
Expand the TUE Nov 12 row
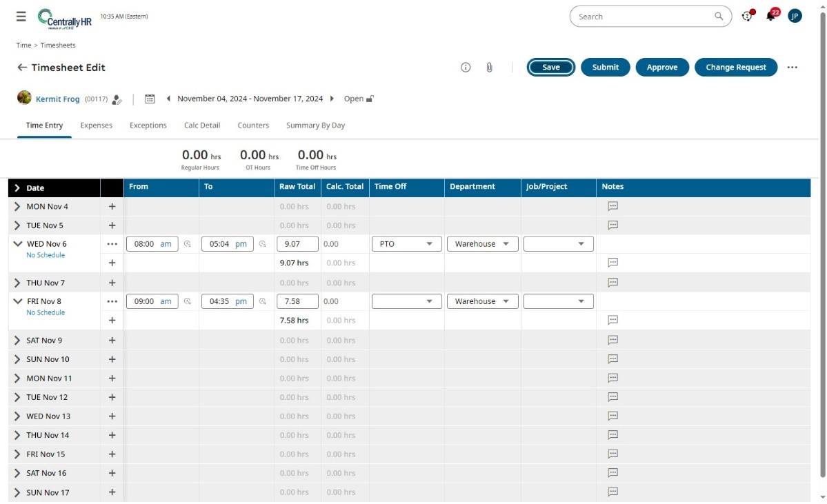(x=17, y=398)
